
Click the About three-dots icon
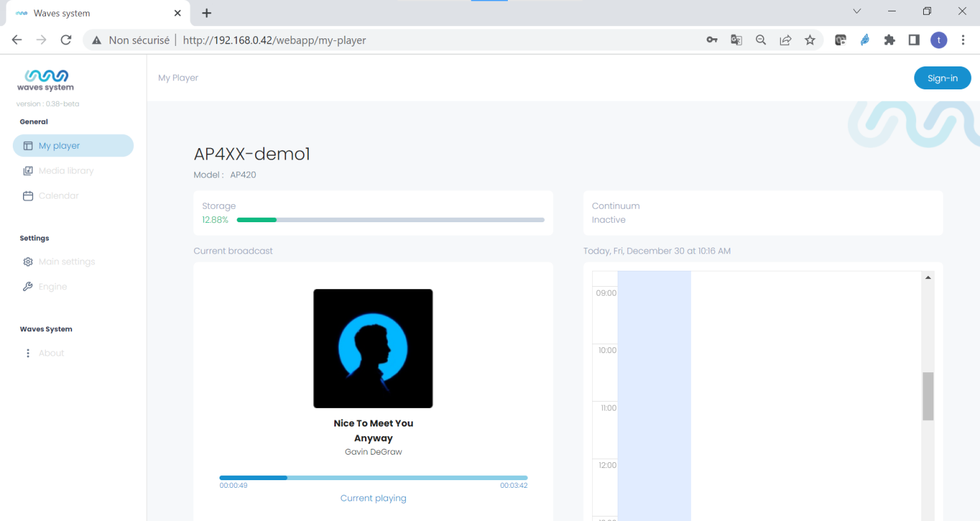click(x=28, y=353)
